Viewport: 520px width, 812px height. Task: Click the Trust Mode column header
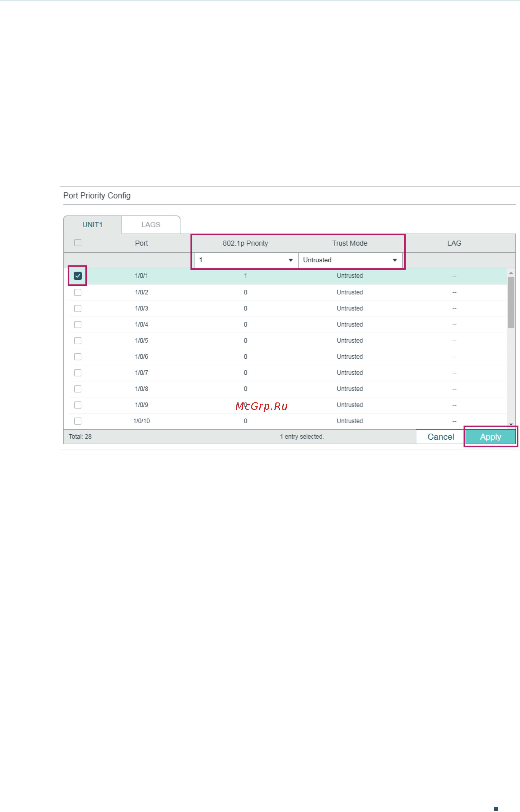pos(350,243)
